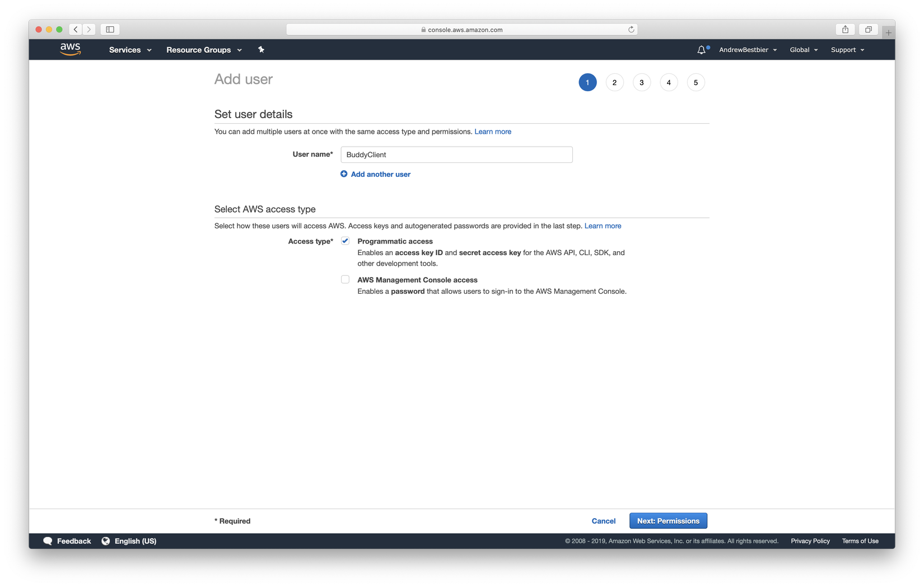The width and height of the screenshot is (924, 587).
Task: Click the AWS Management Console access label
Action: click(418, 280)
